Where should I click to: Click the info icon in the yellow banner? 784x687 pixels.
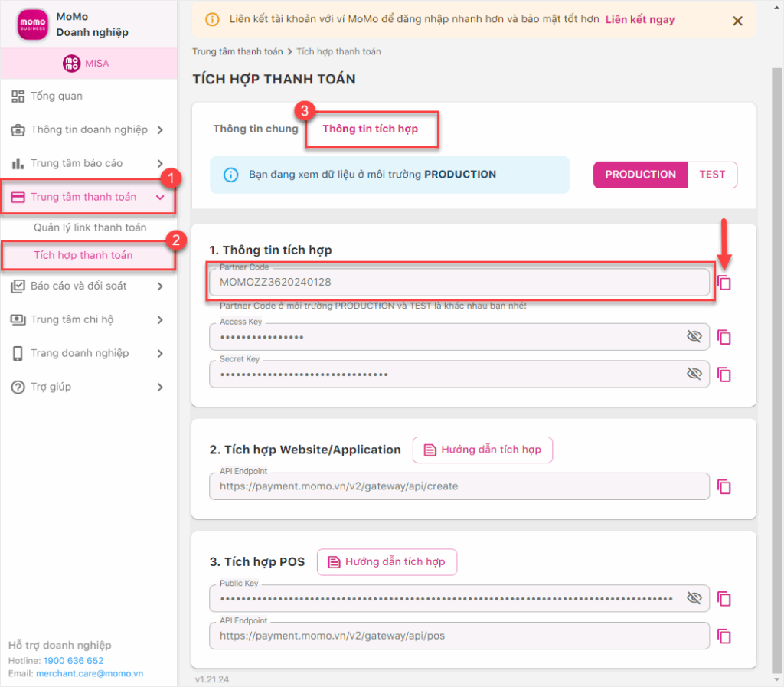tap(213, 19)
